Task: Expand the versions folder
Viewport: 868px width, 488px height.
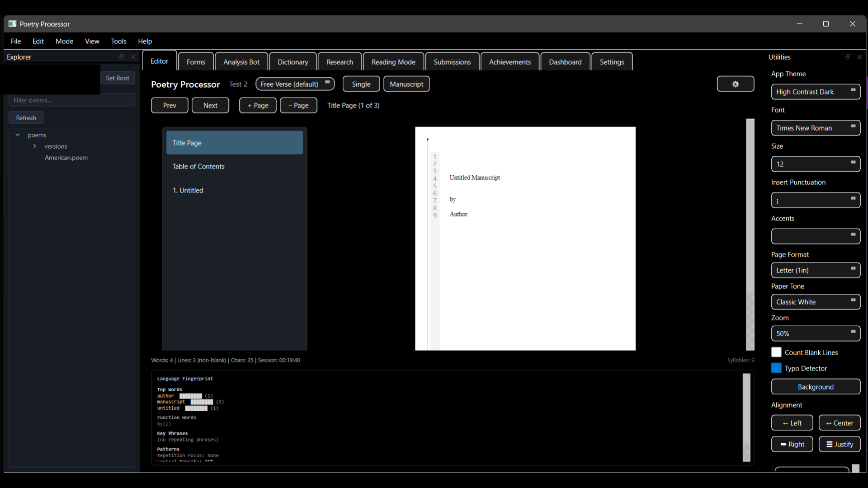Action: (34, 146)
